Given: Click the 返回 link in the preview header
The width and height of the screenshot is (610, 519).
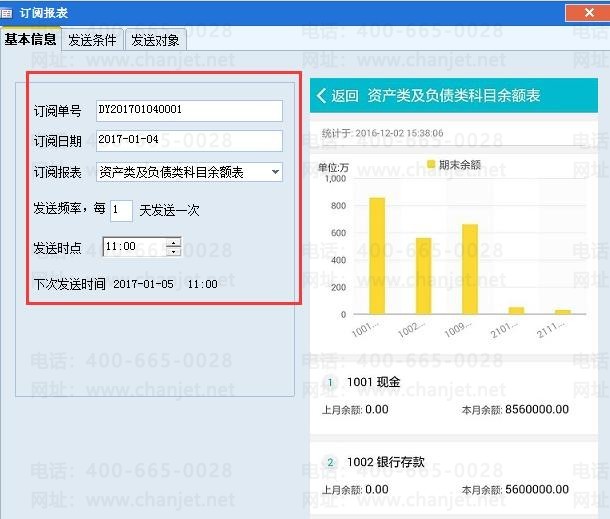Looking at the screenshot, I should pyautogui.click(x=344, y=95).
